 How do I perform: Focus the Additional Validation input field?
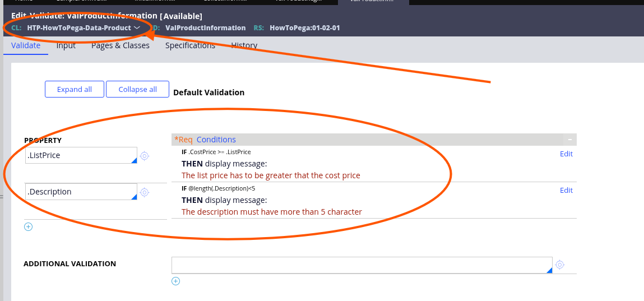click(x=359, y=265)
